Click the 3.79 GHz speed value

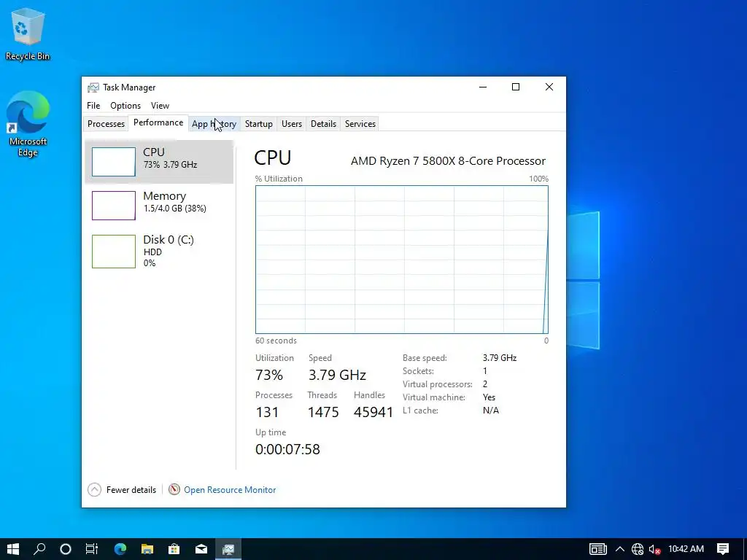(337, 375)
